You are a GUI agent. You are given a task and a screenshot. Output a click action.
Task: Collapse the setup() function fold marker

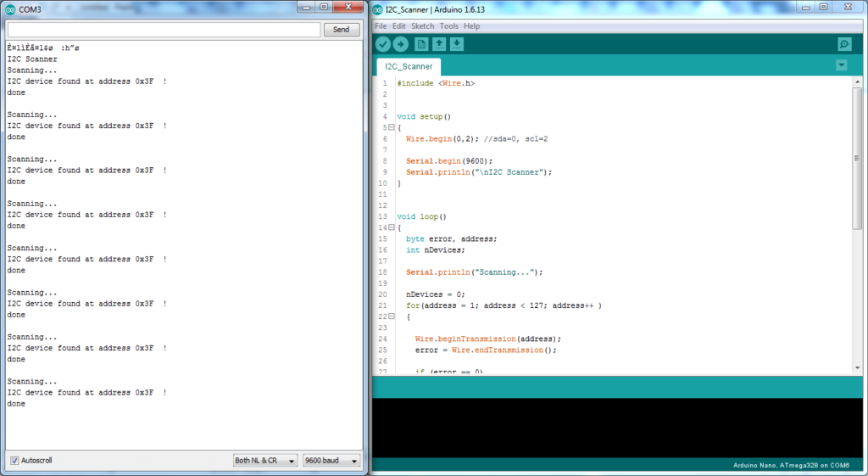tap(391, 127)
